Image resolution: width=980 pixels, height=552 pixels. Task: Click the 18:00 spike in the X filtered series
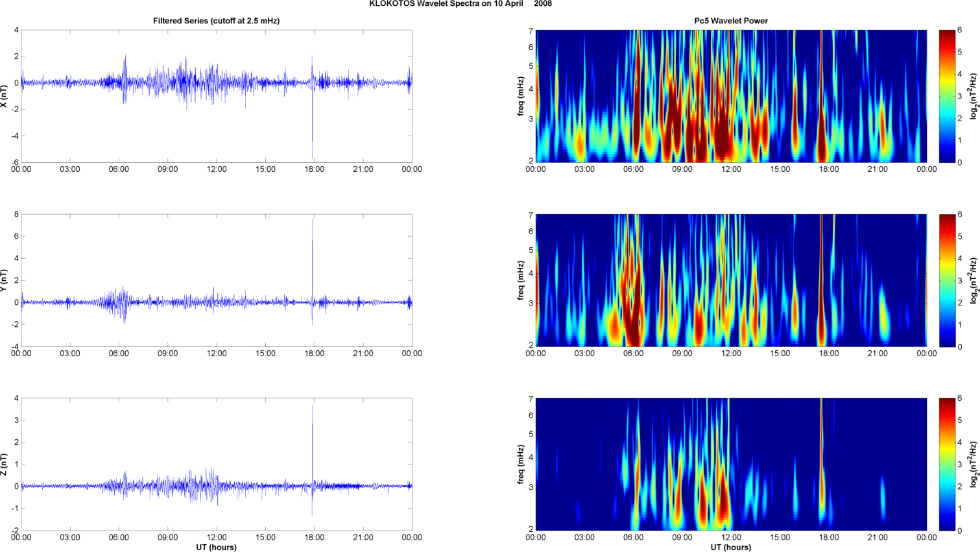tap(312, 107)
